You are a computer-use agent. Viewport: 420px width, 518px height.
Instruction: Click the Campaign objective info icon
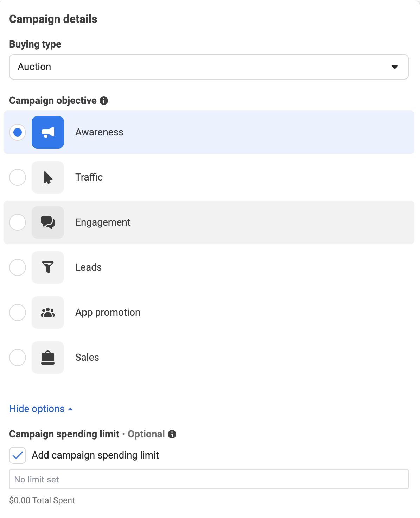(104, 101)
